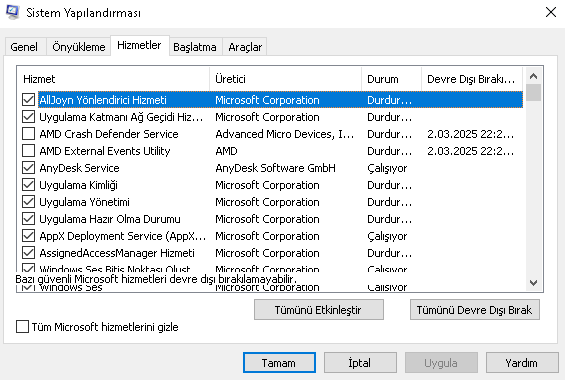The height and width of the screenshot is (380, 565).
Task: Click the System Configuration title bar icon
Action: point(13,12)
